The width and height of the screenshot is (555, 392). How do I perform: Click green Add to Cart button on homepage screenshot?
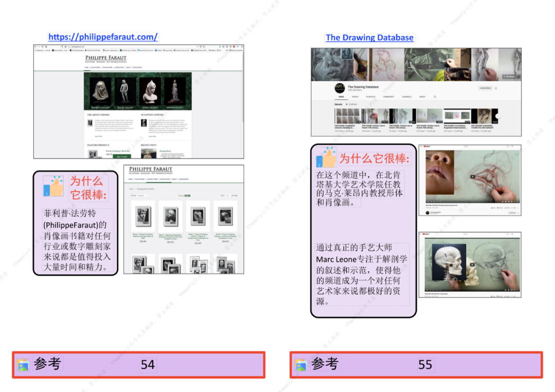[122, 156]
